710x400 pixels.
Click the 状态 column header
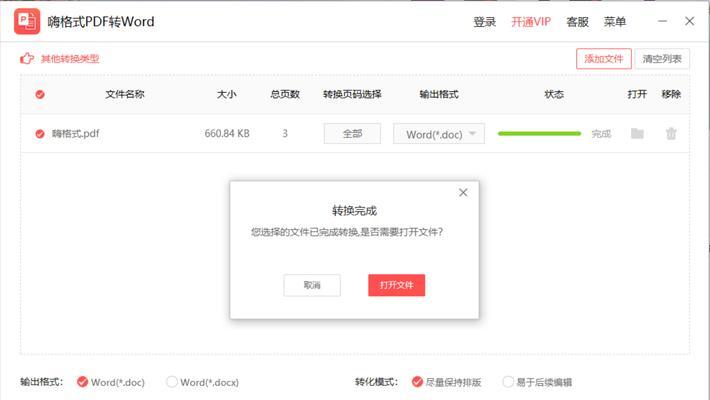554,94
